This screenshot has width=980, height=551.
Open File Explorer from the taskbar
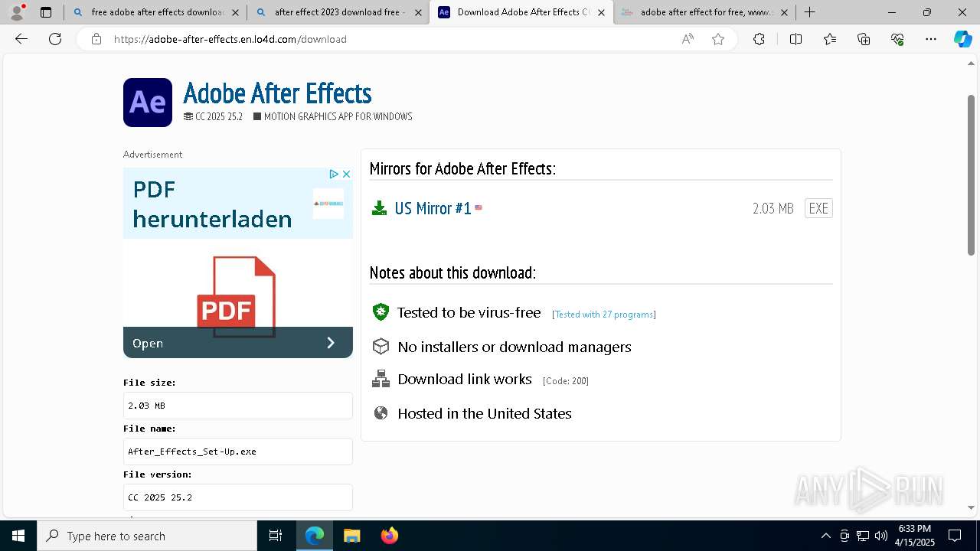coord(351,536)
